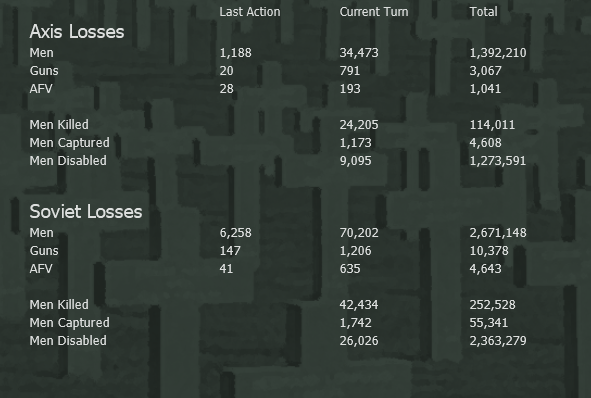
Task: Click Axis Men Killed total 114,011
Action: pyautogui.click(x=492, y=125)
